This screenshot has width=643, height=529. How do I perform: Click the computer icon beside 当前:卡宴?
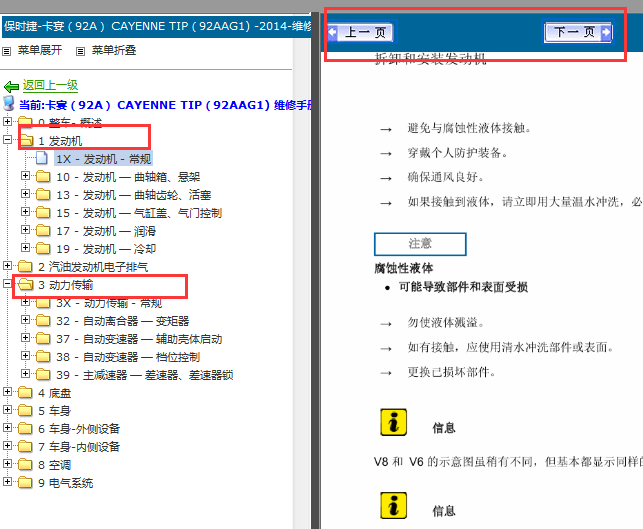pos(9,103)
